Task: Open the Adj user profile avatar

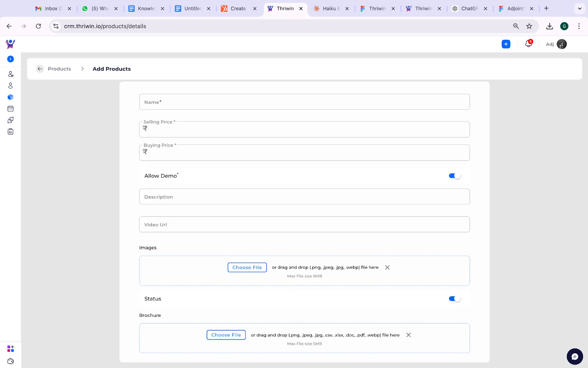Action: [x=562, y=44]
